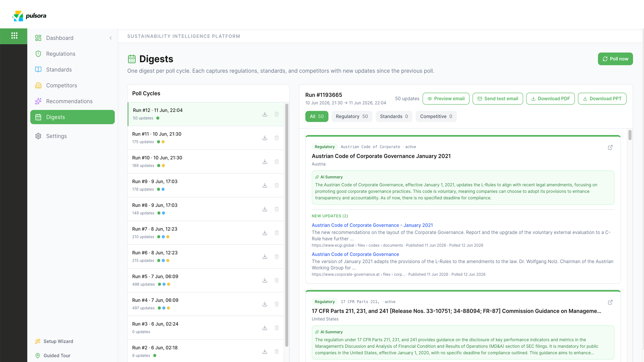
Task: Download the Run #6 digest
Action: pyautogui.click(x=265, y=257)
